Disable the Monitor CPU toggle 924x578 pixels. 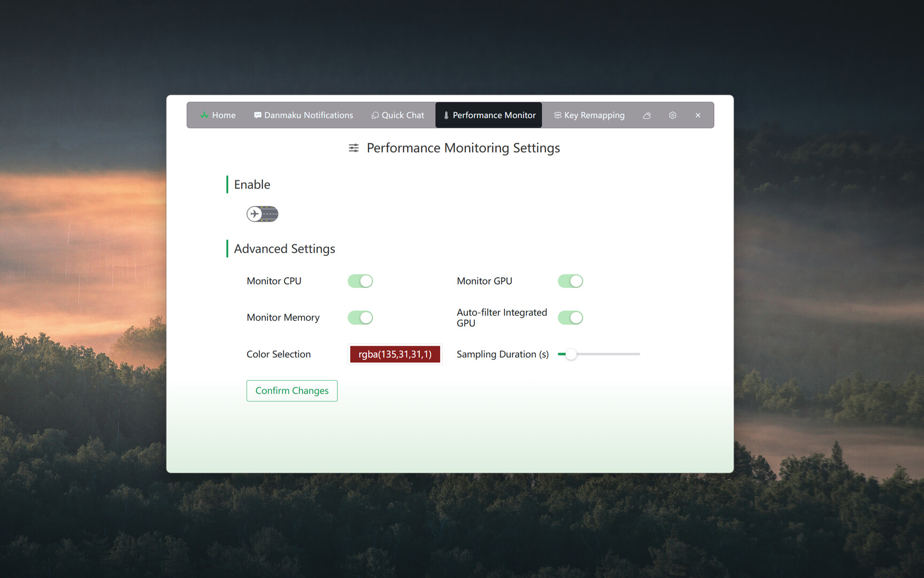(360, 280)
